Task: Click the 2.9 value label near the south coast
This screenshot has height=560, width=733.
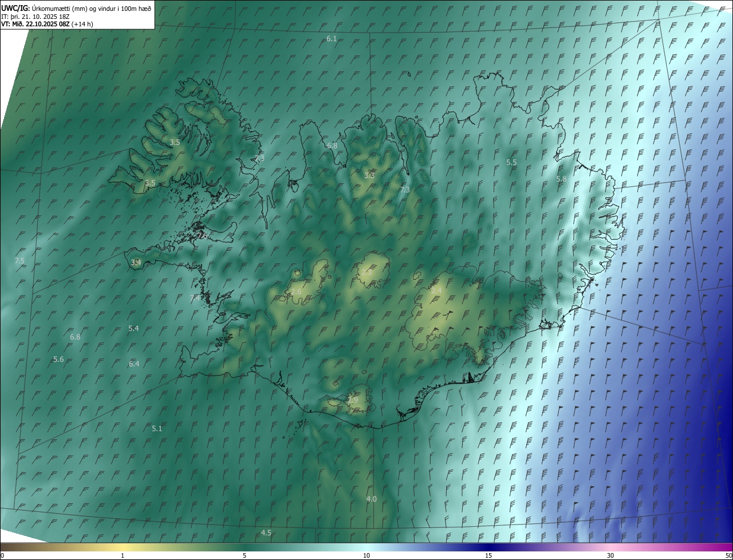Action: coord(353,400)
